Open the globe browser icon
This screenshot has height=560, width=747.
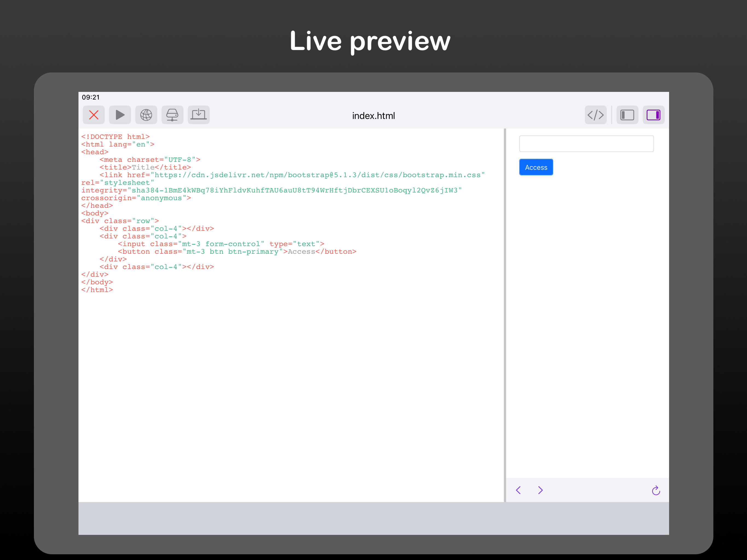click(x=146, y=115)
